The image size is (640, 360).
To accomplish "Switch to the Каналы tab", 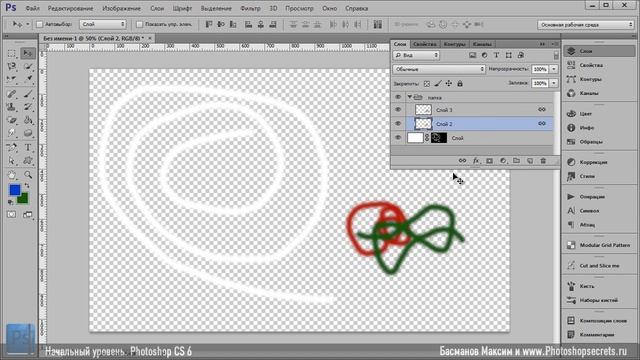I will pyautogui.click(x=482, y=44).
